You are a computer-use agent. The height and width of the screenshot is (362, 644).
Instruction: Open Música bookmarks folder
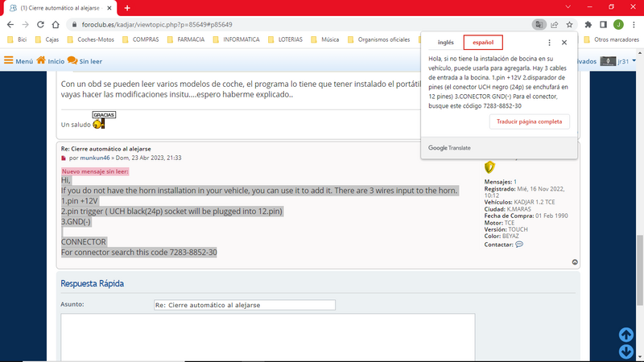pos(325,39)
